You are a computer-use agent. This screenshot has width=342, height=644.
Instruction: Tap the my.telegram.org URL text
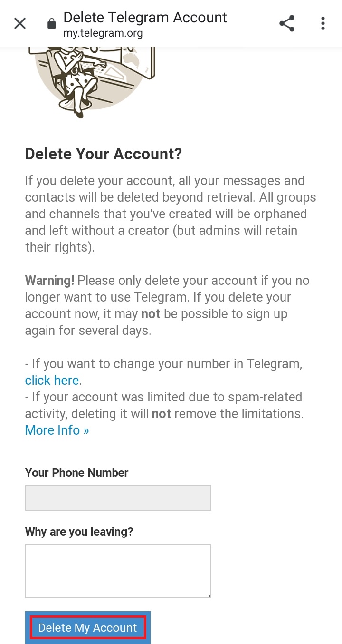(x=103, y=33)
